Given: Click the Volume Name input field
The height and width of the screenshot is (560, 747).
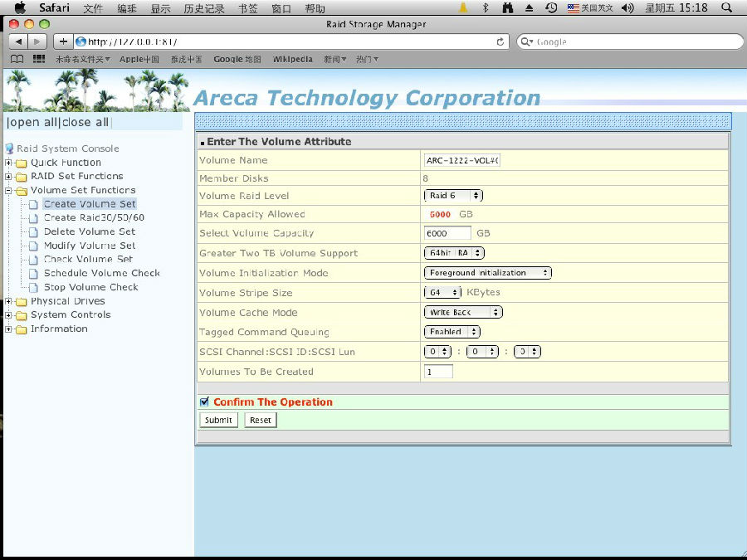Looking at the screenshot, I should pos(462,160).
